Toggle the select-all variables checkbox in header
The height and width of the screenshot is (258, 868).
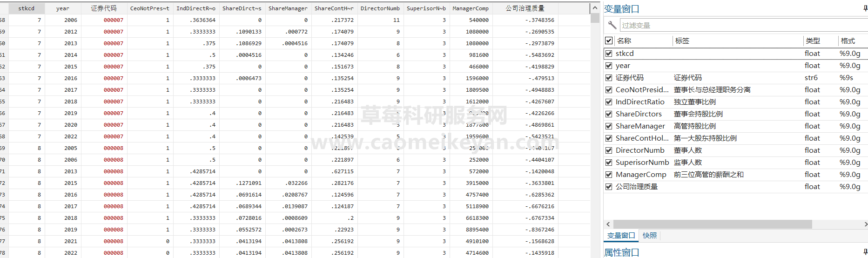tap(609, 41)
